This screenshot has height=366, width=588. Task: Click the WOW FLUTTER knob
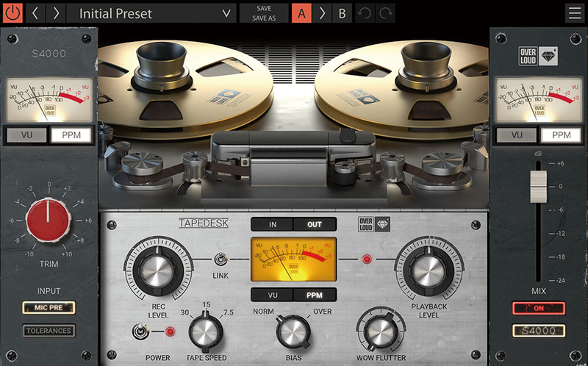tap(381, 331)
